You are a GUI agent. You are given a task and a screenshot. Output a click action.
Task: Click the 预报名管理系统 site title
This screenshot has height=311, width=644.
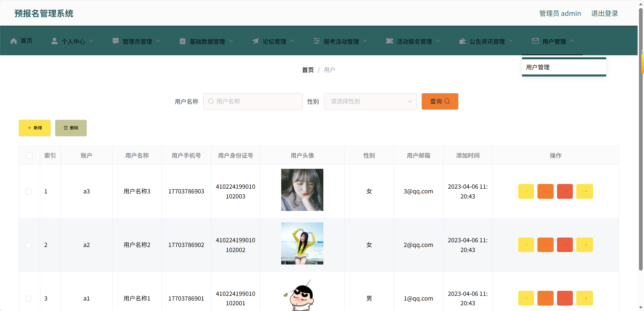44,13
